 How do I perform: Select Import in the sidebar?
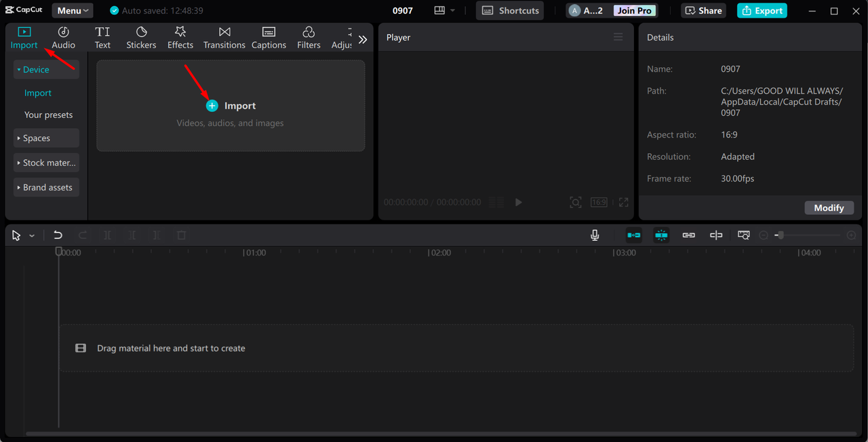(x=38, y=93)
